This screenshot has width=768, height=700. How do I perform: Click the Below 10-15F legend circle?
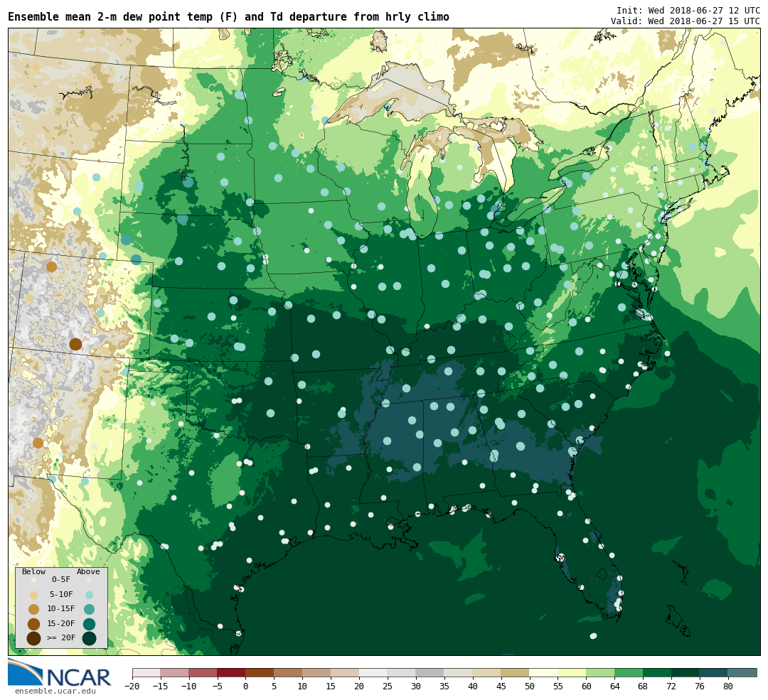[34, 610]
